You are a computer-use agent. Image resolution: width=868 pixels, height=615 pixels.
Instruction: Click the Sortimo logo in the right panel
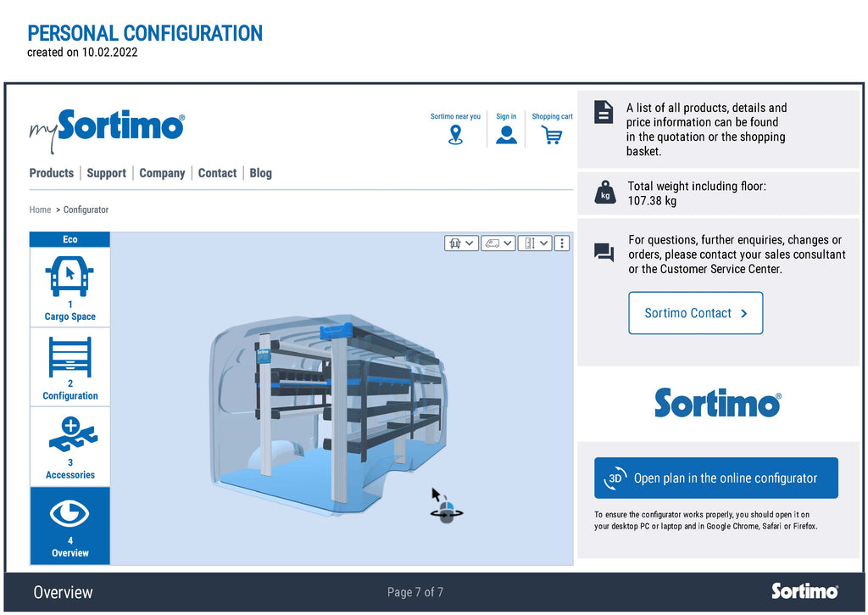point(717,403)
